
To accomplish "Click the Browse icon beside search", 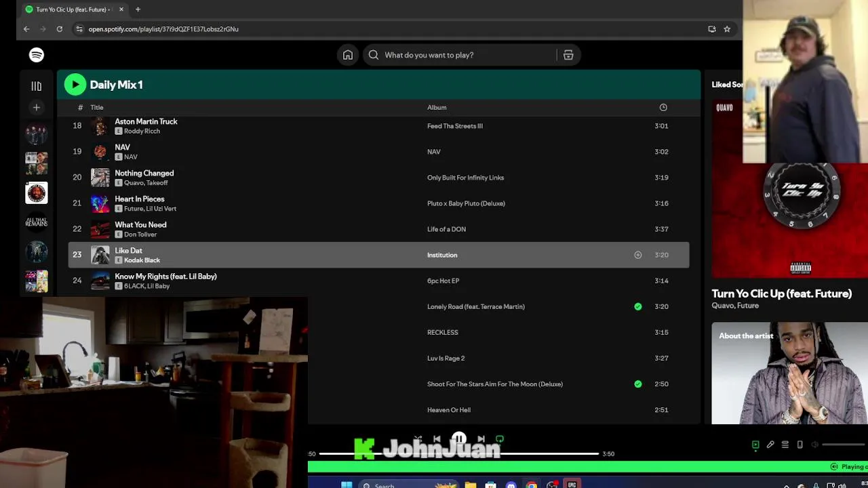I will click(x=568, y=55).
